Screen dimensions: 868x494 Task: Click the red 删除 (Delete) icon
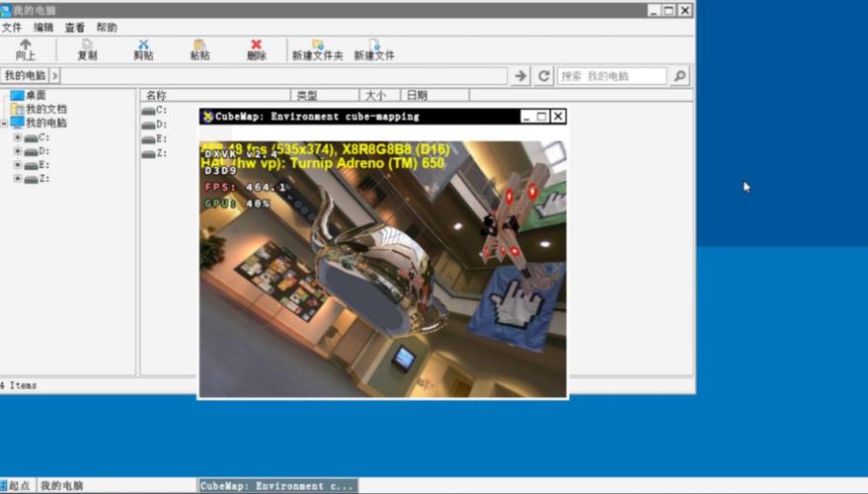pos(257,48)
